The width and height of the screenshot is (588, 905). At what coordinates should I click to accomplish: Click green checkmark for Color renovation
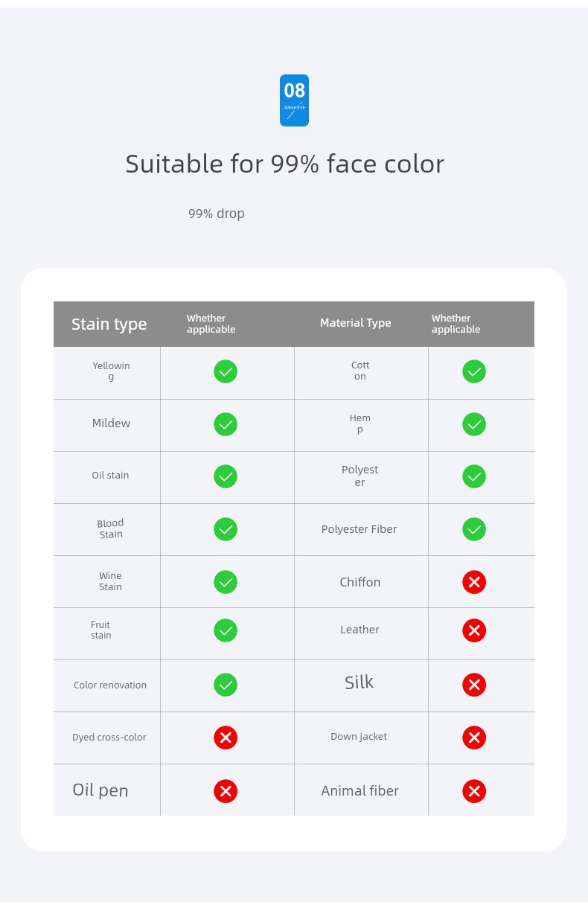pyautogui.click(x=226, y=685)
